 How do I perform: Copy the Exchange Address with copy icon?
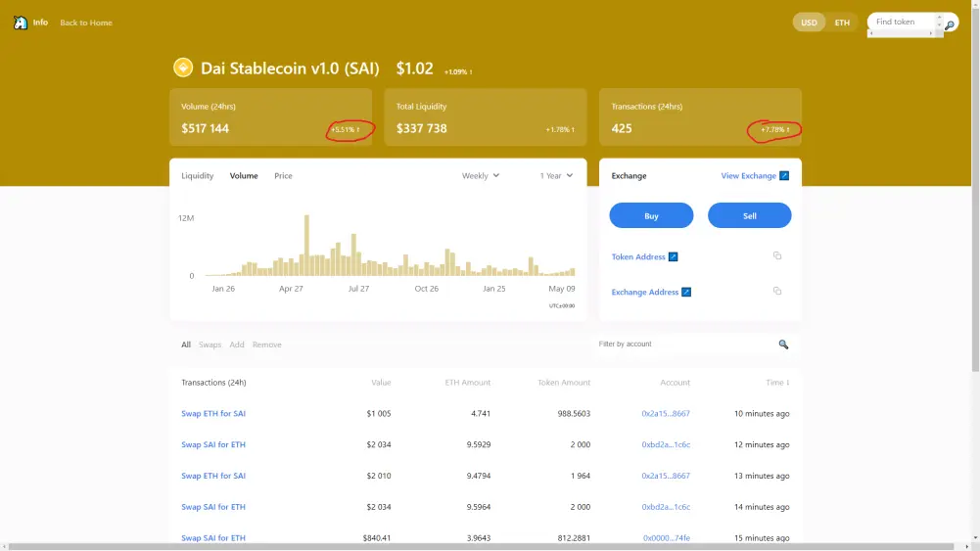(x=777, y=291)
